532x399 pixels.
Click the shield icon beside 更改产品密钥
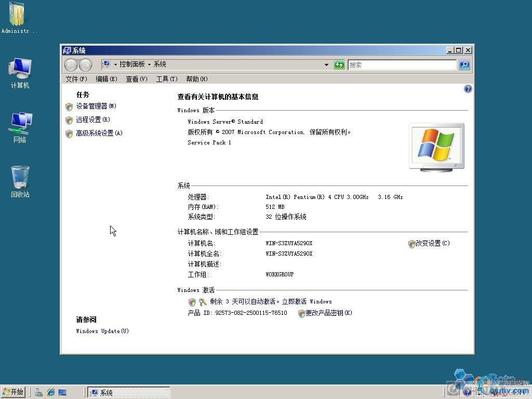point(302,313)
